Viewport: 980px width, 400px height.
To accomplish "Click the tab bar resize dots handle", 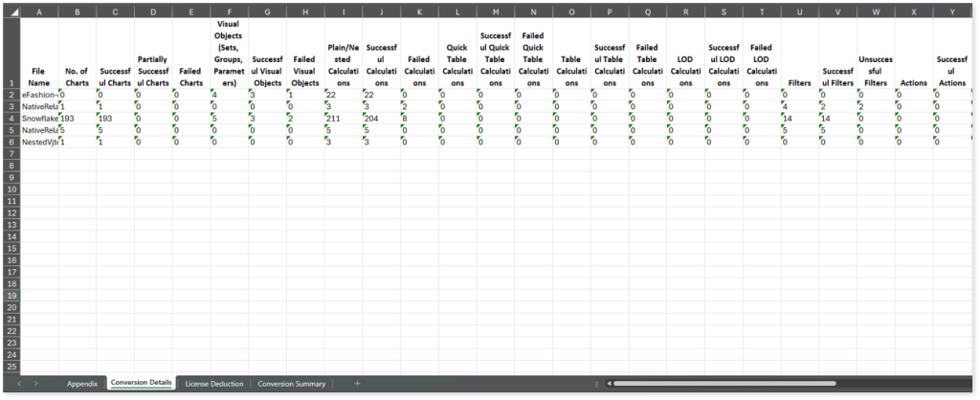I will point(596,384).
